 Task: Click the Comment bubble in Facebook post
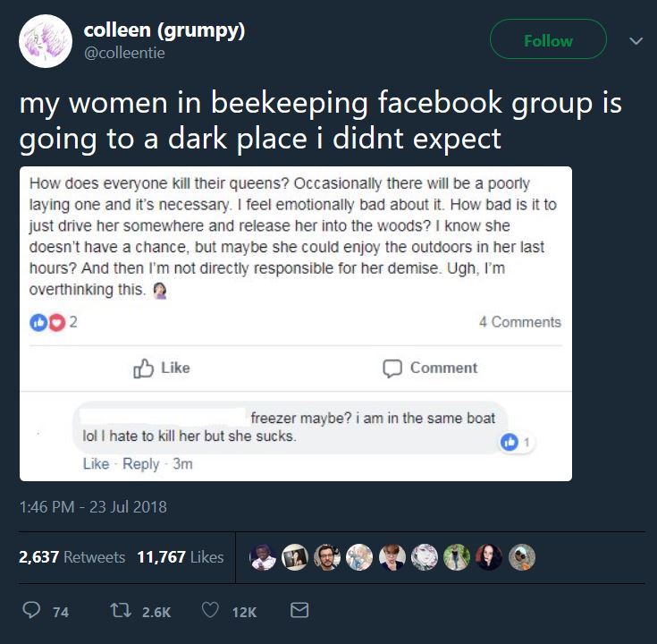[x=430, y=368]
